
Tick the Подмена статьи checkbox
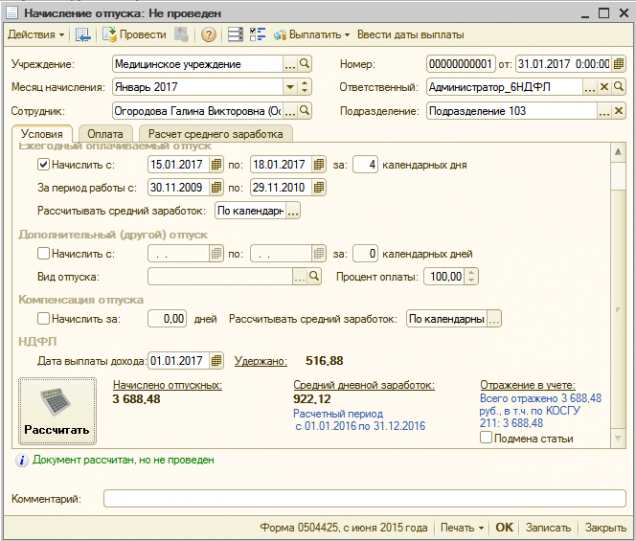[x=486, y=438]
